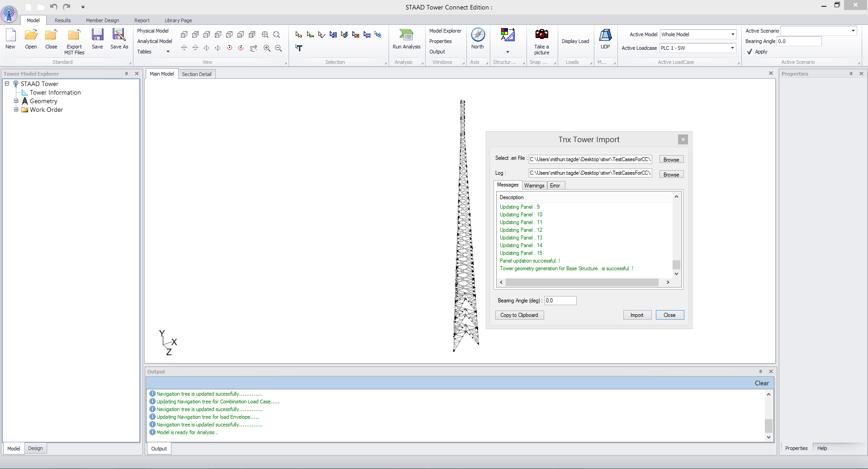This screenshot has width=868, height=469.
Task: Switch to the Section Detail tab
Action: [x=196, y=74]
